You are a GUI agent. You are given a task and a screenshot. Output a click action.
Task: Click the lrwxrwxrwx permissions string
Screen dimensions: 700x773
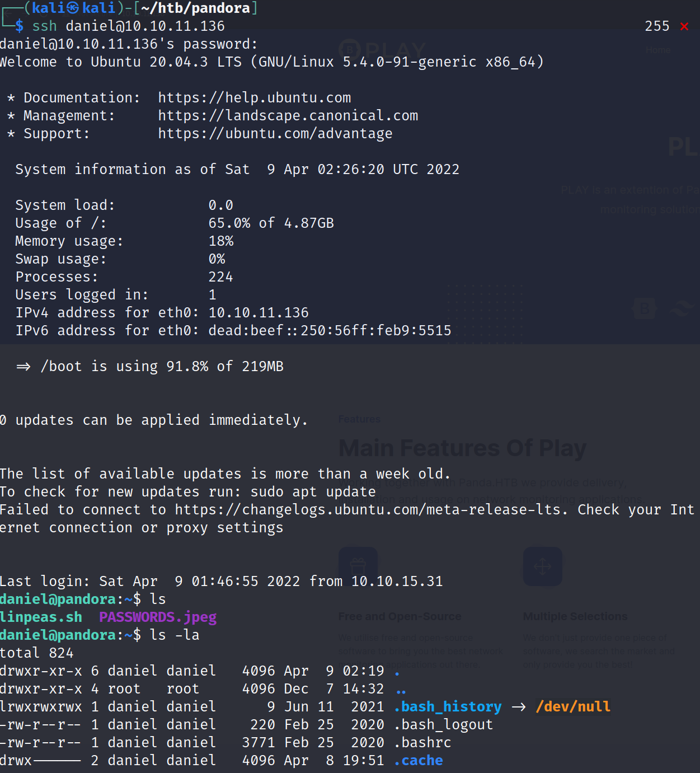(x=41, y=707)
